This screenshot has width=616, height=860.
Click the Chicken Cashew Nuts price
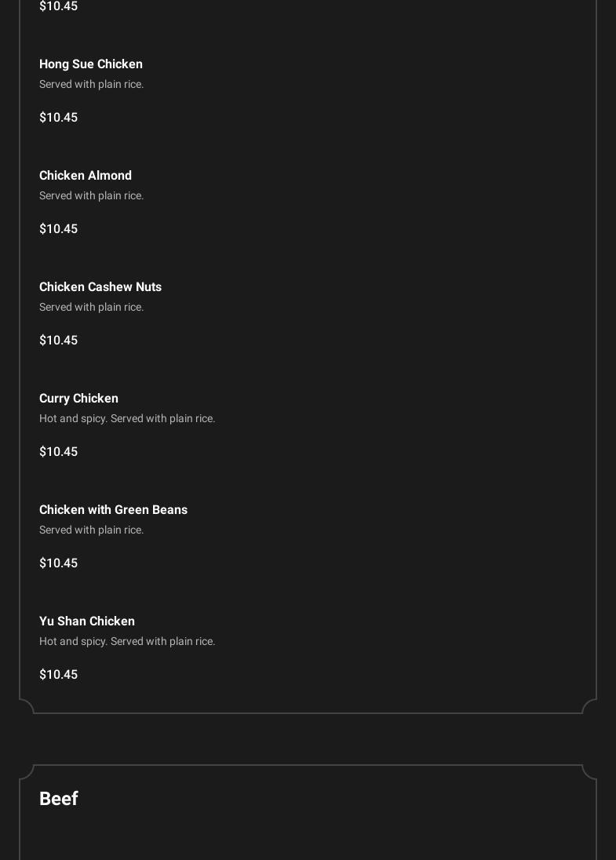[58, 341]
